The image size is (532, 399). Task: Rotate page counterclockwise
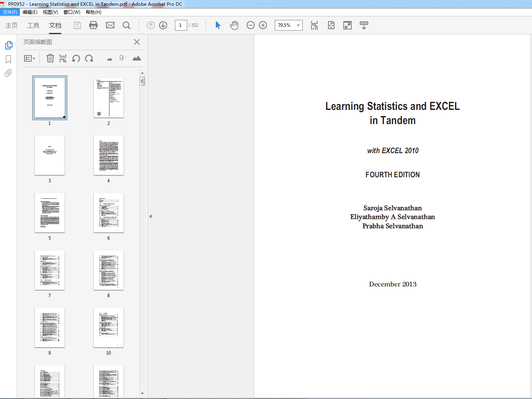[76, 58]
